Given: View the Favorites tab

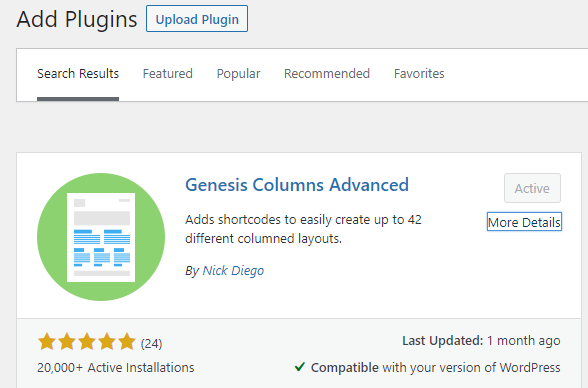Looking at the screenshot, I should point(419,73).
